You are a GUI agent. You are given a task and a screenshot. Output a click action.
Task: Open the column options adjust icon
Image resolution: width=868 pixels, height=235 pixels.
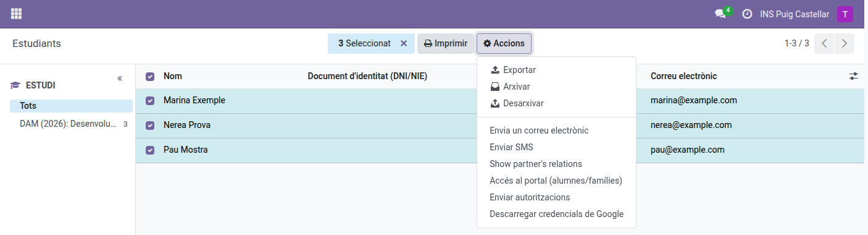[854, 76]
